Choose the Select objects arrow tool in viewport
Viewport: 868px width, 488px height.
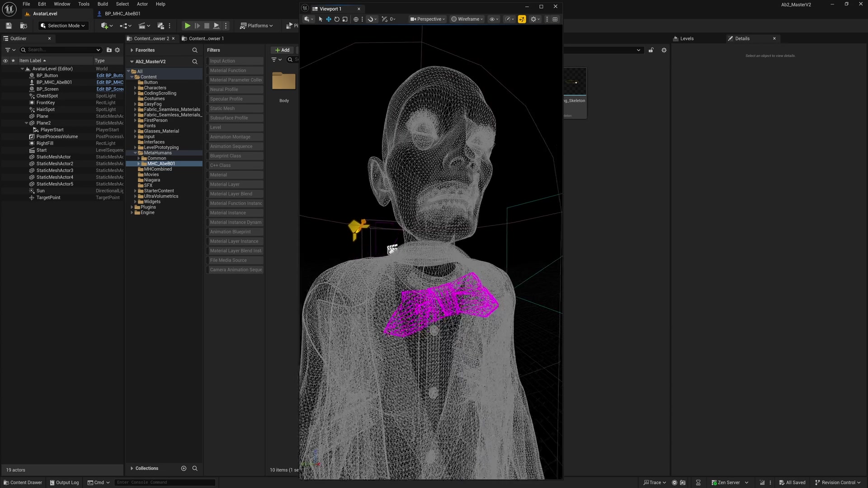[321, 19]
